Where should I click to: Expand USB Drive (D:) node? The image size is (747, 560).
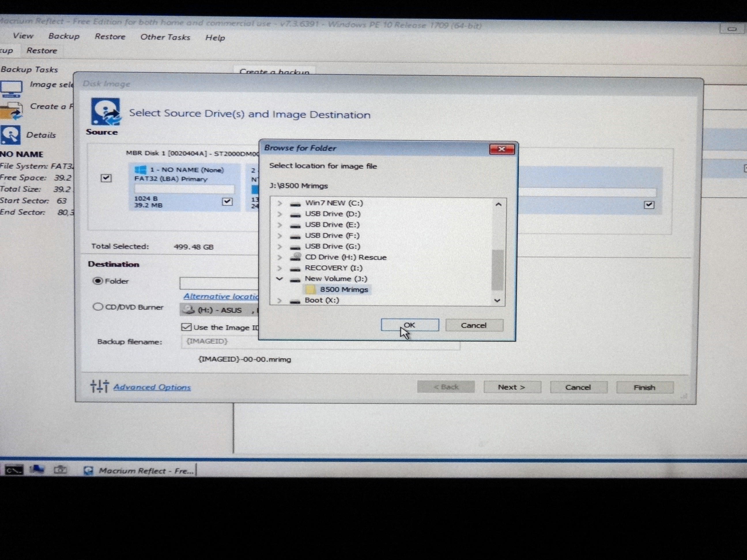click(280, 214)
